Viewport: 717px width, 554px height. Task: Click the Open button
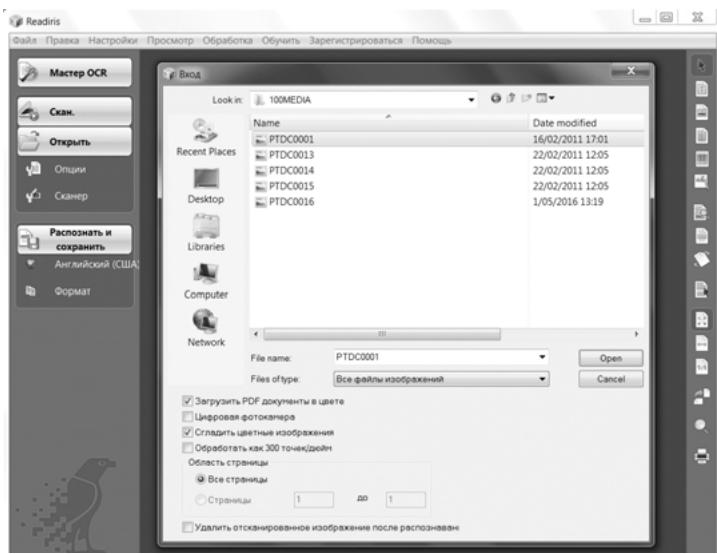(610, 358)
